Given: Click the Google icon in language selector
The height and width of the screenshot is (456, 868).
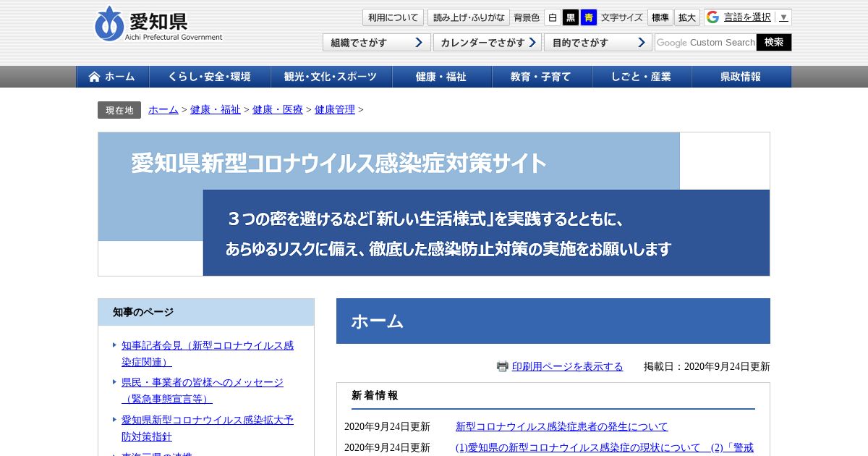Looking at the screenshot, I should point(713,17).
